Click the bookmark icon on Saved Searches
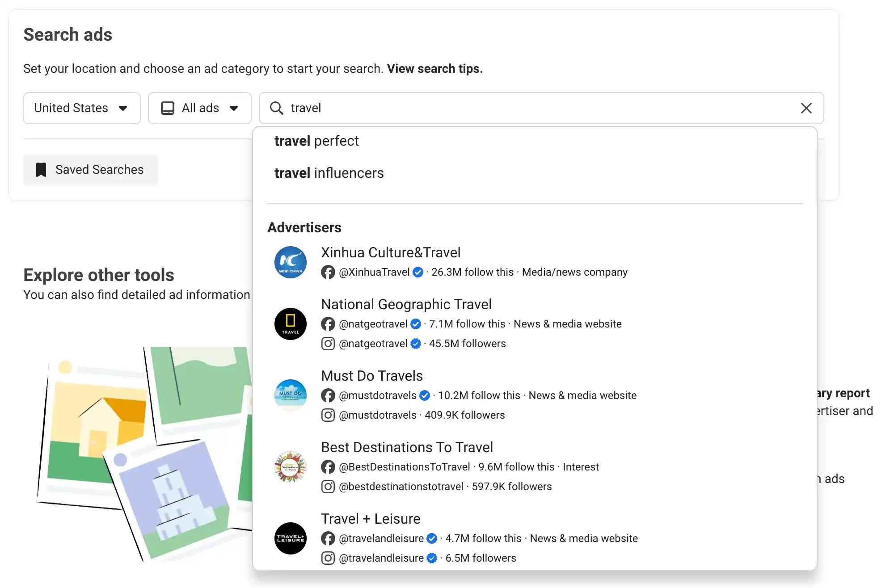894x588 pixels. pos(41,169)
